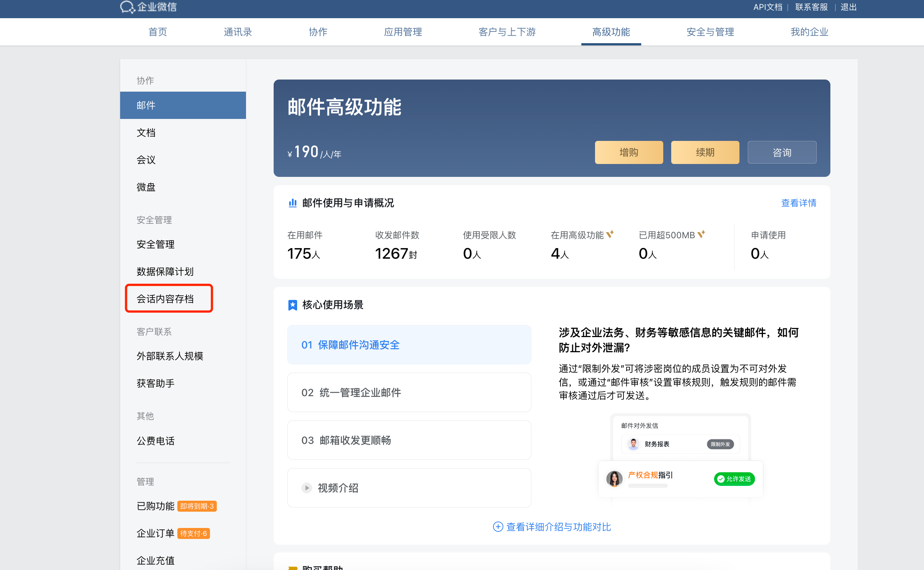Click the 产权合规指引 text
Image resolution: width=924 pixels, height=570 pixels.
(x=650, y=475)
